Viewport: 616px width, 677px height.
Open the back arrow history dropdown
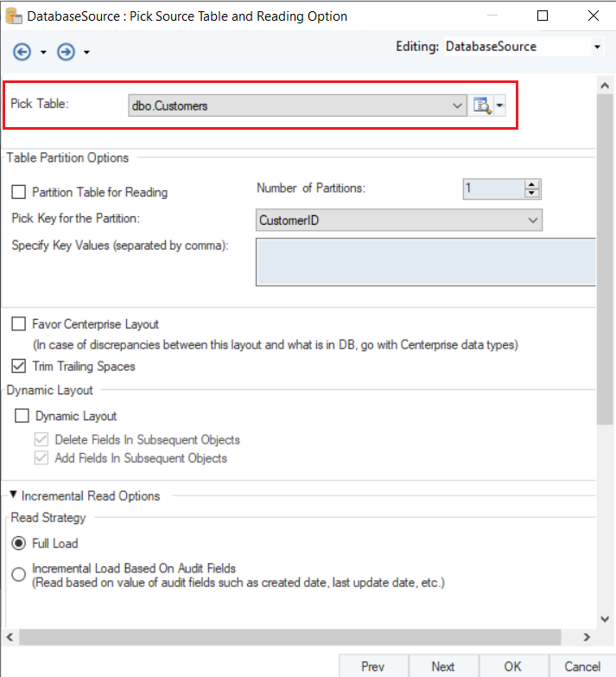(x=43, y=54)
